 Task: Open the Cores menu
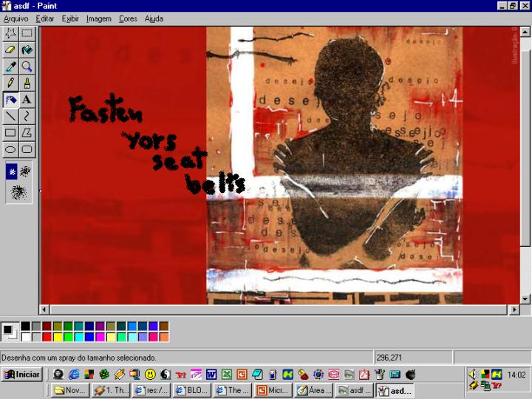tap(128, 18)
